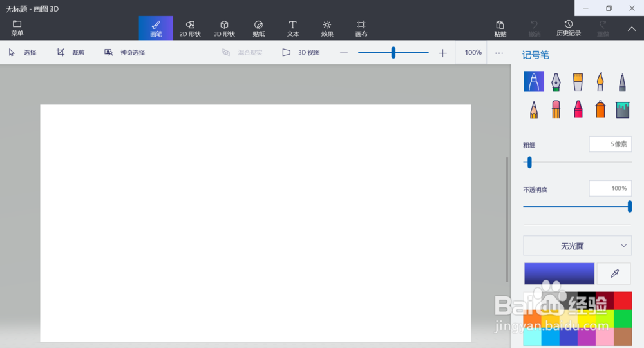Click the 混合现实 mixed reality button
The height and width of the screenshot is (348, 644).
242,53
